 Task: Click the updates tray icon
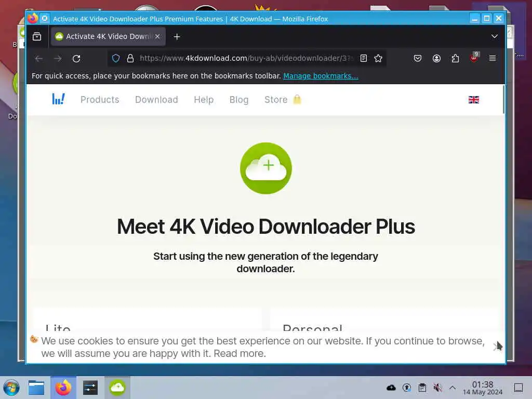pos(406,388)
